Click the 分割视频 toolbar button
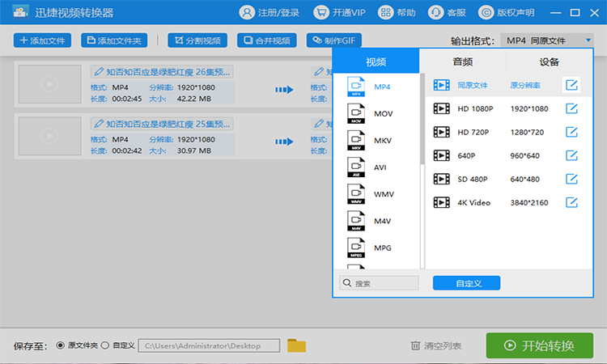The width and height of the screenshot is (607, 364). (197, 40)
